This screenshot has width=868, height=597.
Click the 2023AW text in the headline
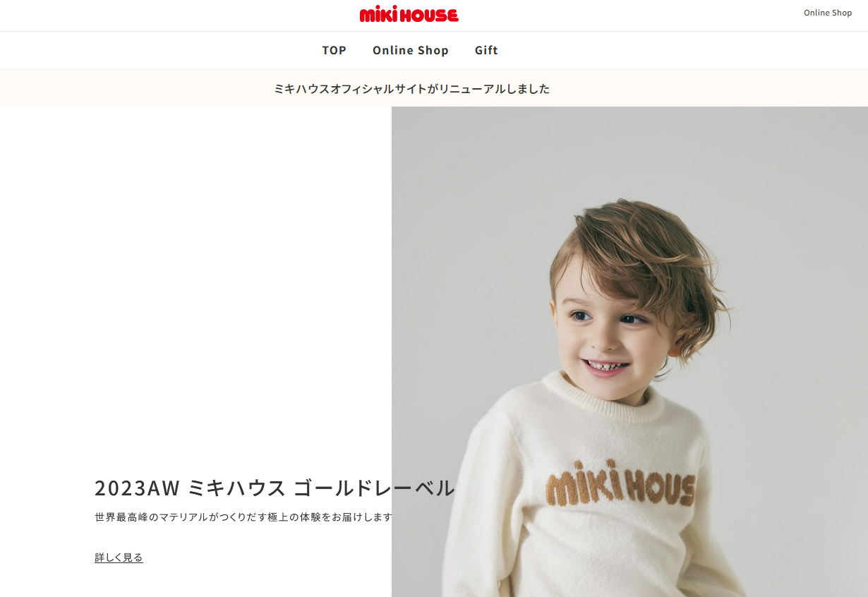click(x=138, y=488)
